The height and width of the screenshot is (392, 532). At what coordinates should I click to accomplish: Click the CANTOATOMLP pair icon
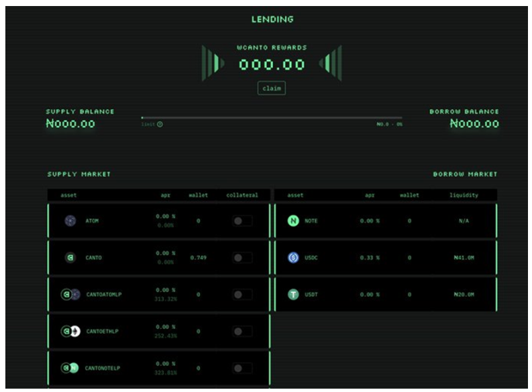70,294
